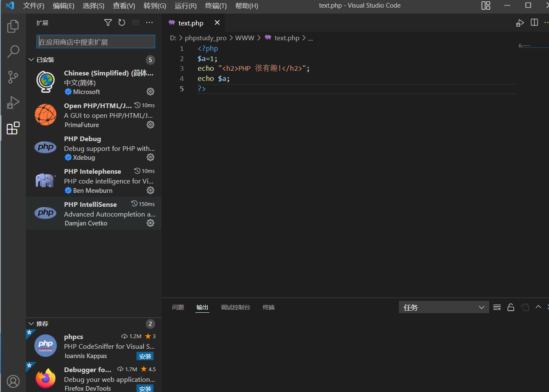Click WWW folder in the breadcrumb
This screenshot has width=549, height=392.
245,38
